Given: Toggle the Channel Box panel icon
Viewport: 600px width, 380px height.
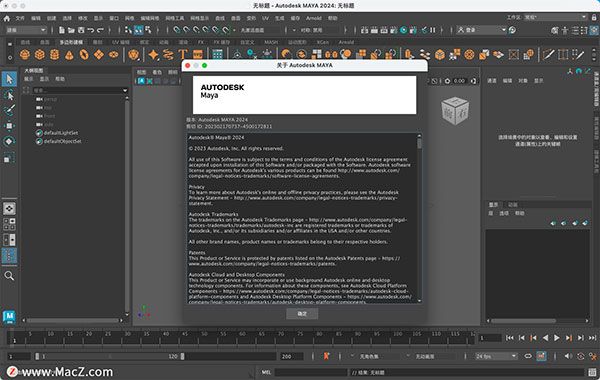Looking at the screenshot, I should (x=594, y=30).
